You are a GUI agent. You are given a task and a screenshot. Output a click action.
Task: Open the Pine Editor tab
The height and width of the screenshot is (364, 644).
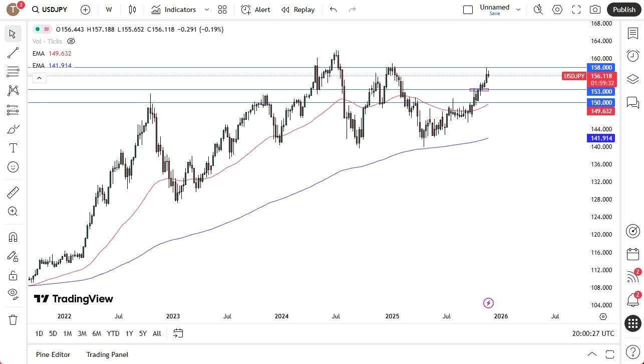[x=53, y=354]
